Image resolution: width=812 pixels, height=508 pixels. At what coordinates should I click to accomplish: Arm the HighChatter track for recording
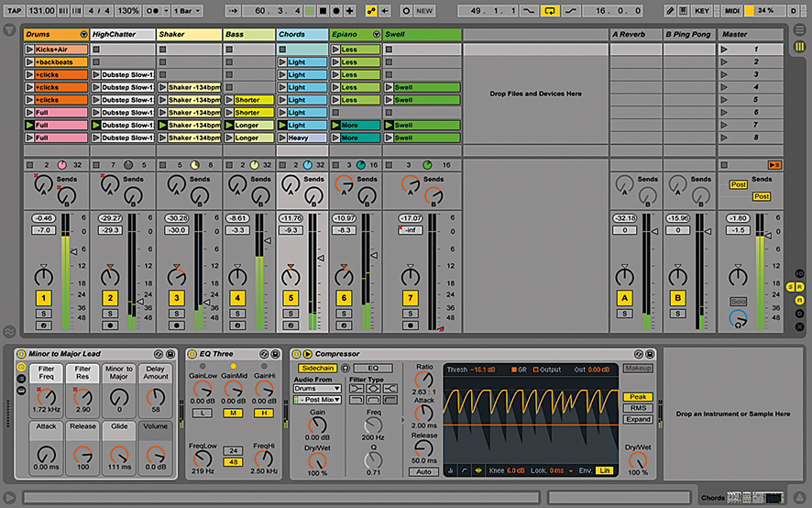coord(110,326)
